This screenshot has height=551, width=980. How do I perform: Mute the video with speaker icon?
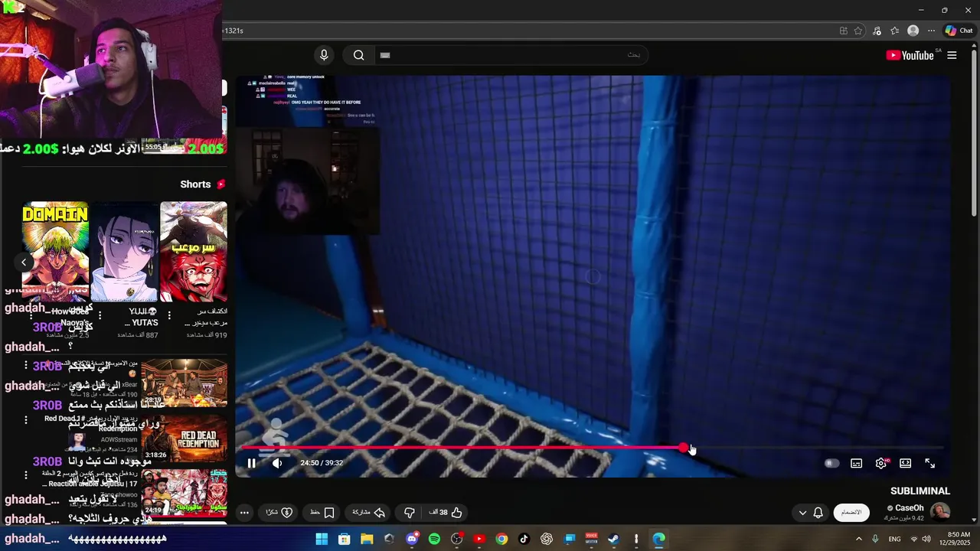277,463
